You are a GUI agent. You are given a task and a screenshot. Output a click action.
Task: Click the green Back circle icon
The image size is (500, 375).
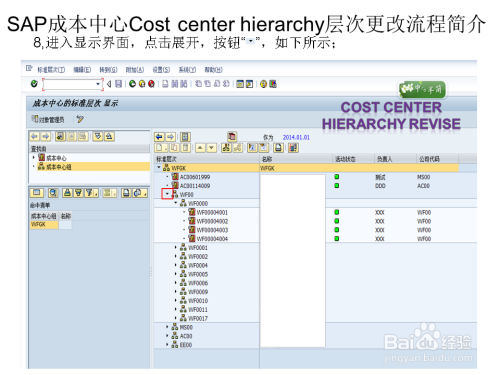pyautogui.click(x=132, y=84)
